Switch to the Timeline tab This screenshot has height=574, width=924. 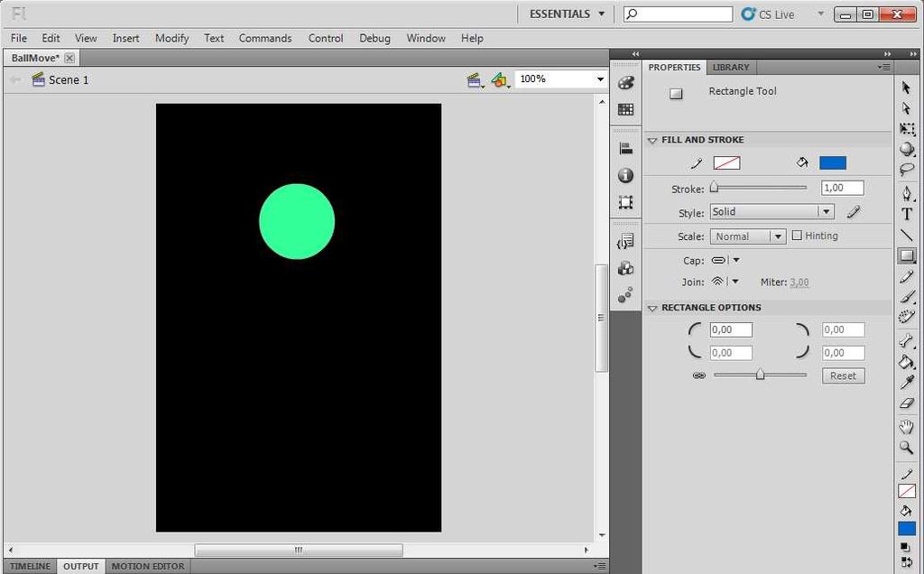click(x=30, y=567)
